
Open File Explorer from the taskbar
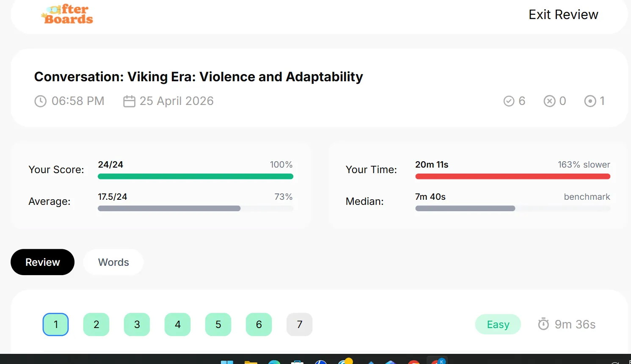click(251, 362)
